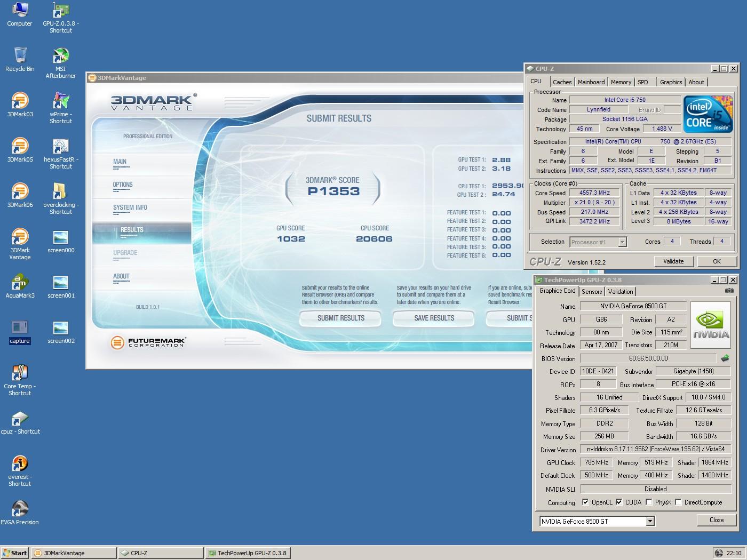Click the 3DMark score value P1353
This screenshot has height=560, width=747.
[333, 191]
